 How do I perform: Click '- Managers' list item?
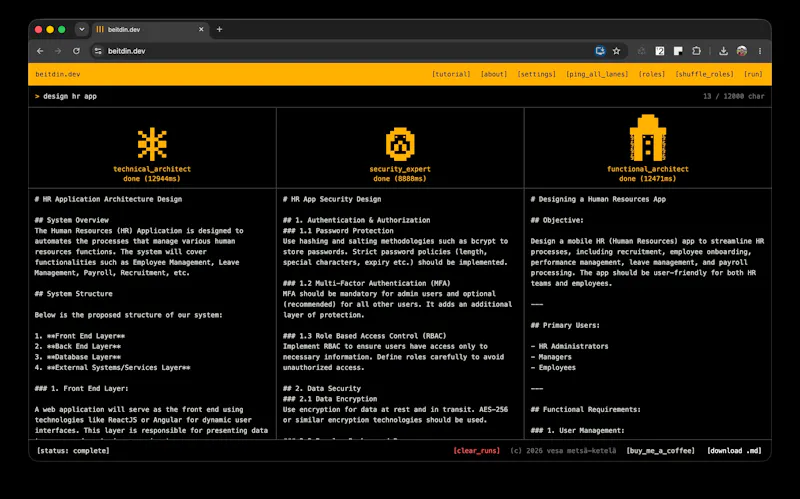tap(551, 357)
